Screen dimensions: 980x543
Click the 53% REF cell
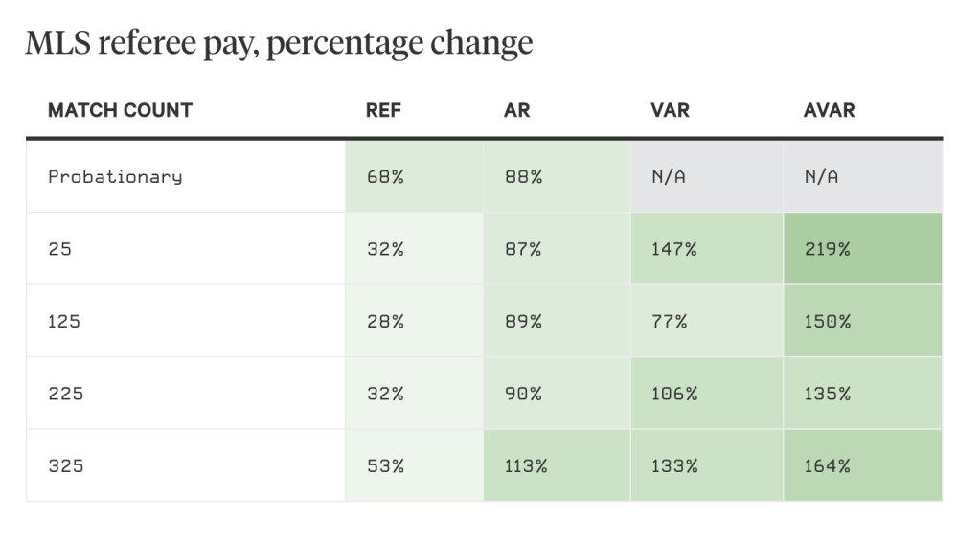click(384, 466)
